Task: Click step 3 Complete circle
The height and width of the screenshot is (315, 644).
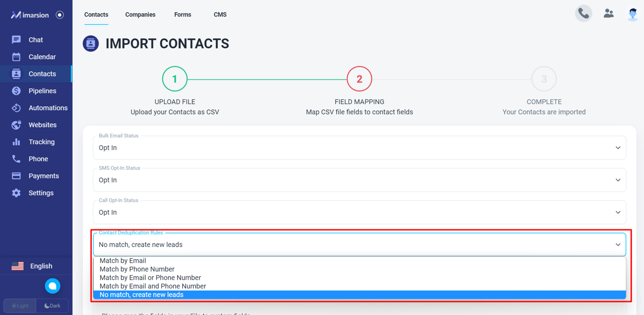Action: tap(544, 79)
